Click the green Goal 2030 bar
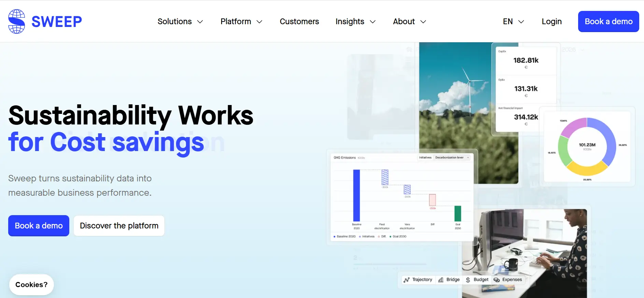This screenshot has height=298, width=644. [x=458, y=214]
